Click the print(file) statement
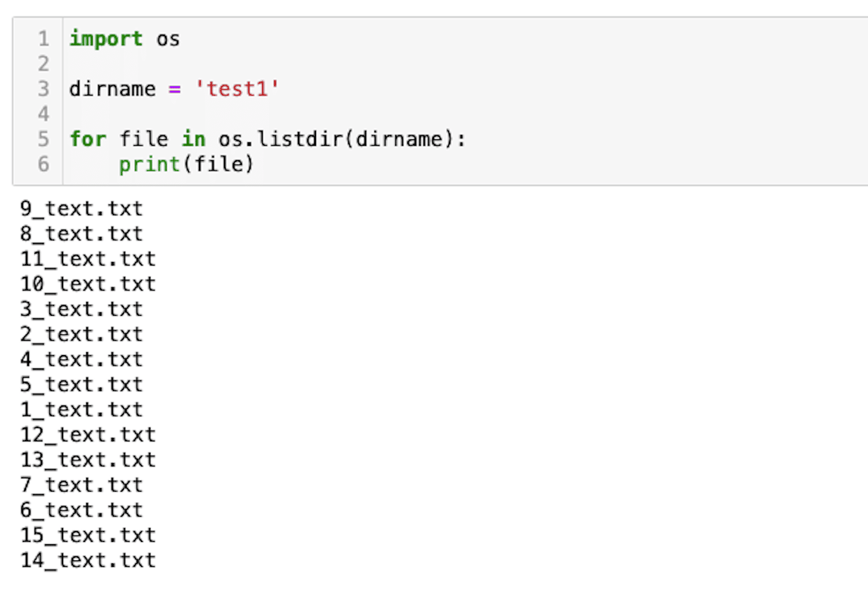868x594 pixels. 186,164
